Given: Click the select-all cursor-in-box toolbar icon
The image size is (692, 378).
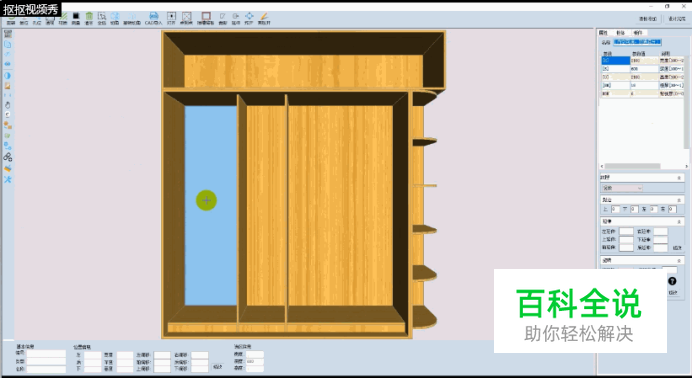Looking at the screenshot, I should [x=102, y=17].
